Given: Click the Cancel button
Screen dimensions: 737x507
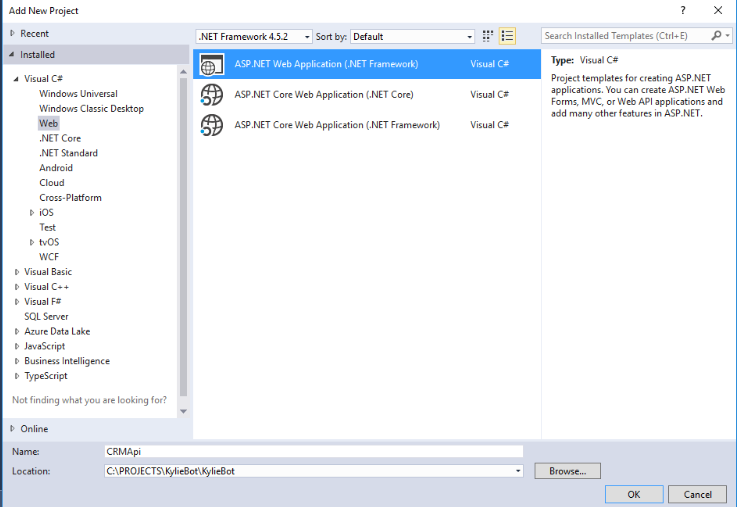Looking at the screenshot, I should click(698, 494).
